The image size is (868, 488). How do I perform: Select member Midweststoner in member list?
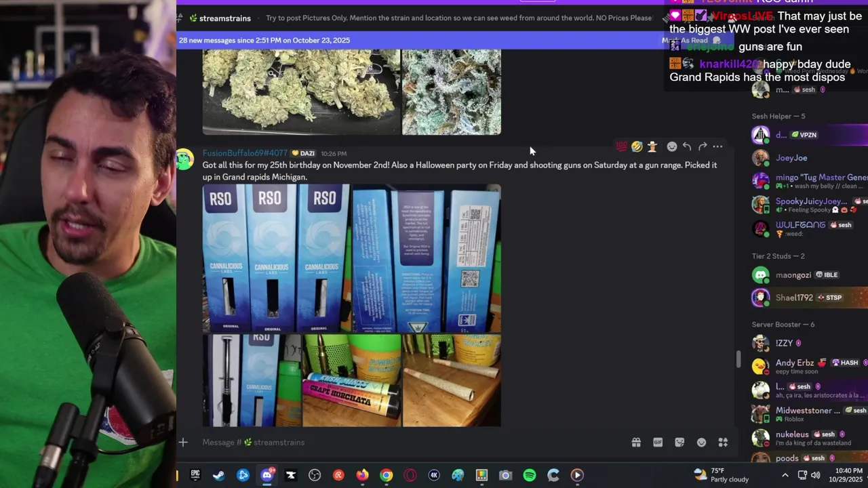[808, 414]
